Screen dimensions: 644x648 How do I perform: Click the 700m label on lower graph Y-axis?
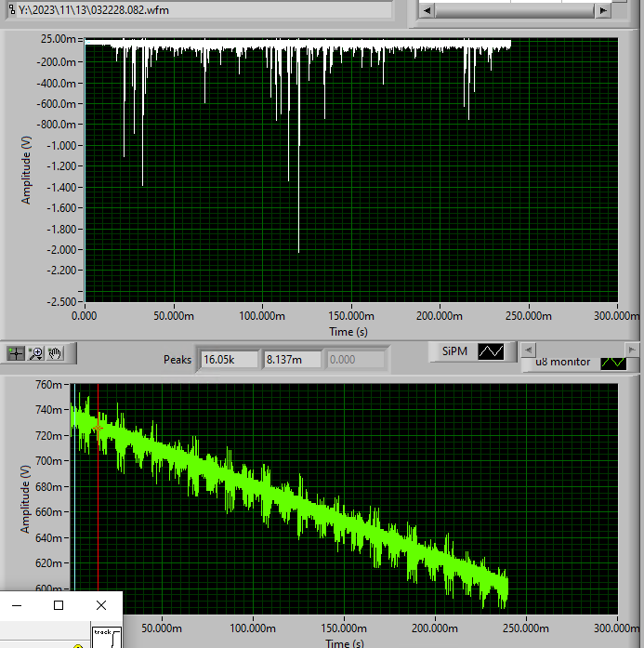coord(48,461)
